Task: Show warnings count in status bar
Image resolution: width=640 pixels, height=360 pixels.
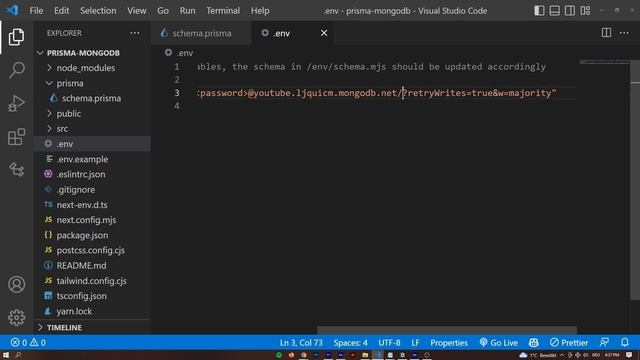Action: [x=38, y=342]
